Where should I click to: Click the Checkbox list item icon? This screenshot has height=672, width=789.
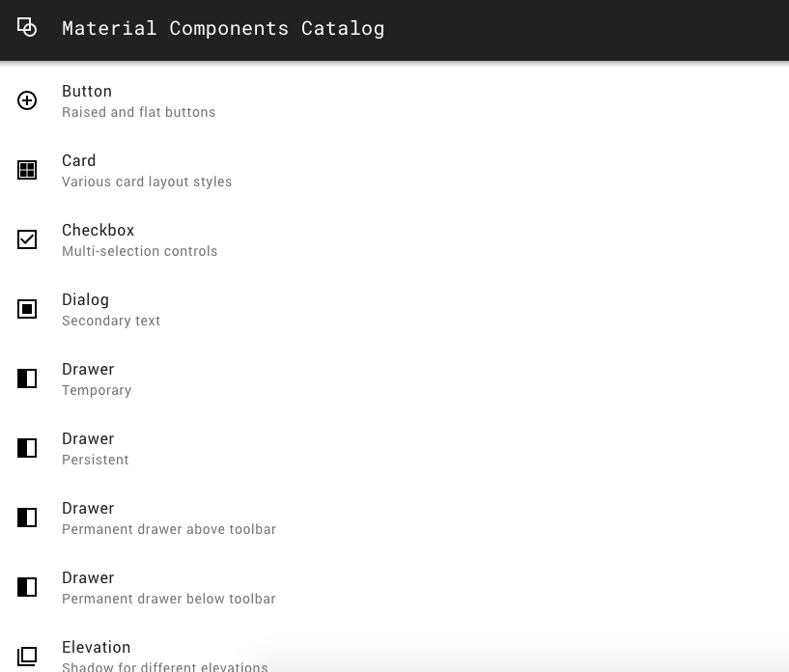pos(27,239)
